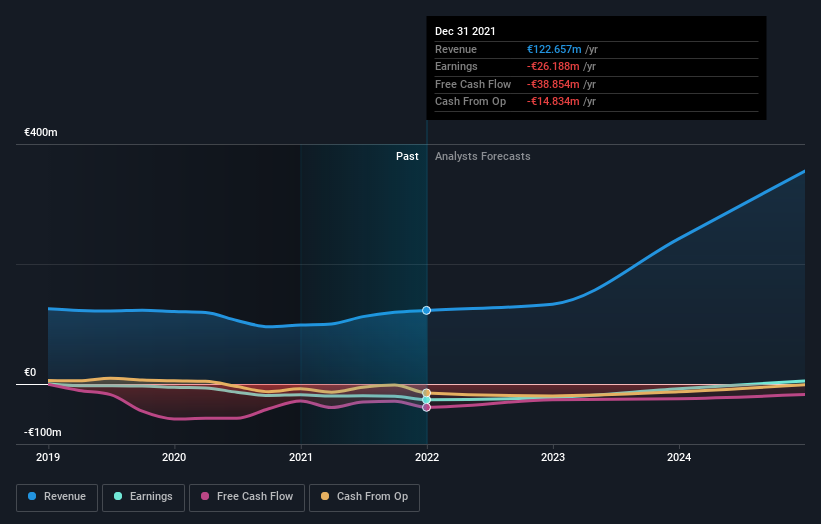Click the -€14.834m cash from op value
This screenshot has width=821, height=524.
click(x=553, y=102)
